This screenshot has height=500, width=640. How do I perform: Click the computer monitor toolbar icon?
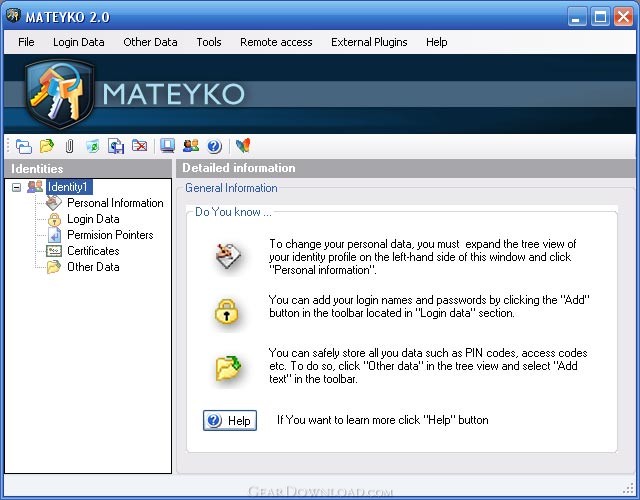(167, 146)
